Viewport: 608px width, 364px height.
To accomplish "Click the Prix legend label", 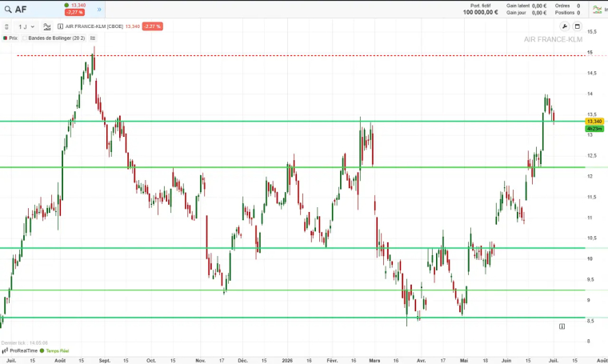I will click(x=13, y=38).
